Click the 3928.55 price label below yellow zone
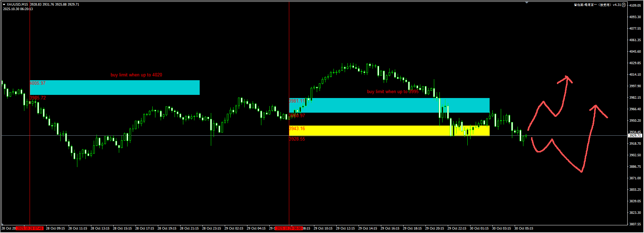644x233 pixels. pyautogui.click(x=297, y=139)
